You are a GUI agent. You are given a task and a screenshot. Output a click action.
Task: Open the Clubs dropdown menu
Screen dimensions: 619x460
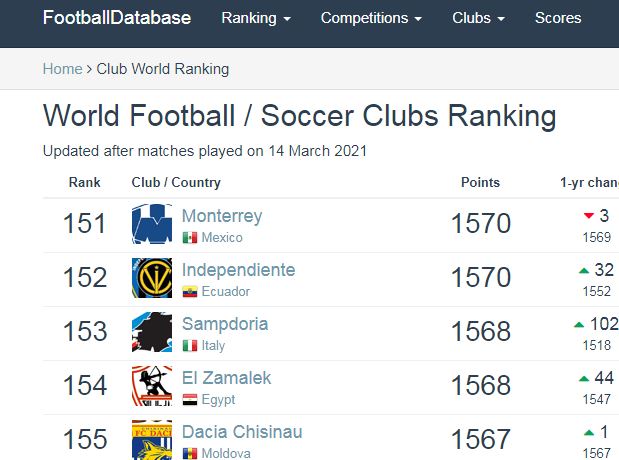click(478, 18)
